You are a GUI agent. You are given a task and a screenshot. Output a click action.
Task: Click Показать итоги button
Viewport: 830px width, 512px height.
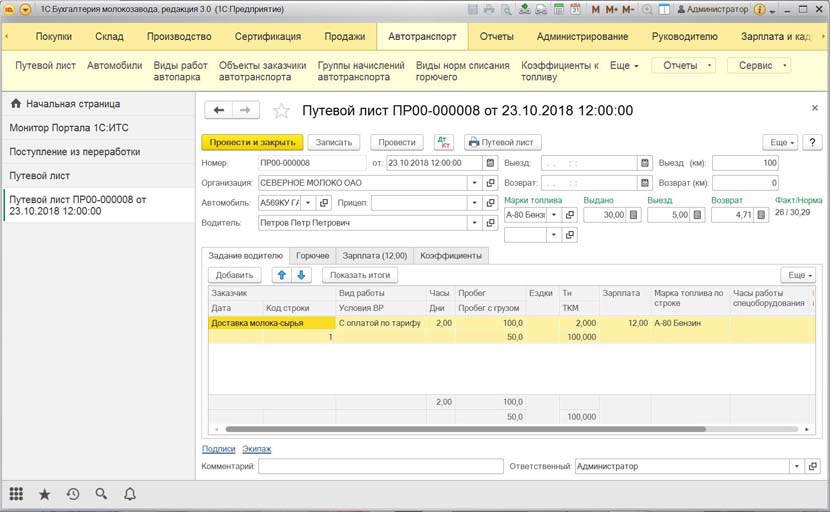point(360,275)
